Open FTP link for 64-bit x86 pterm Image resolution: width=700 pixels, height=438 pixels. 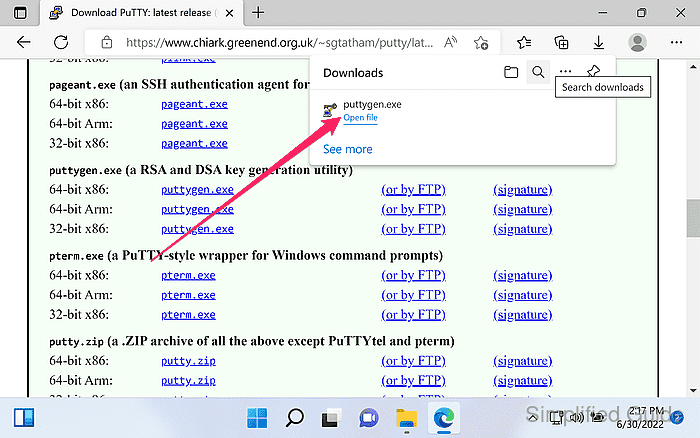tap(413, 275)
